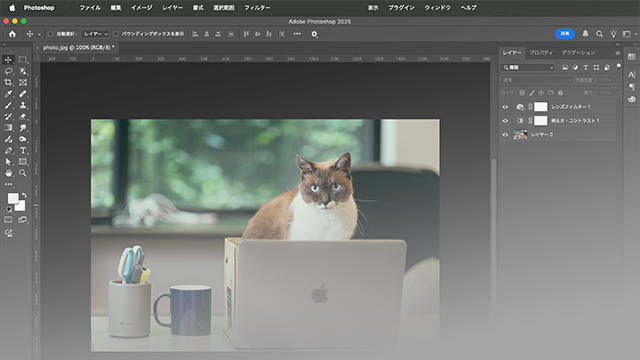Select the レイヤー 0 layer thumbnail

point(520,134)
